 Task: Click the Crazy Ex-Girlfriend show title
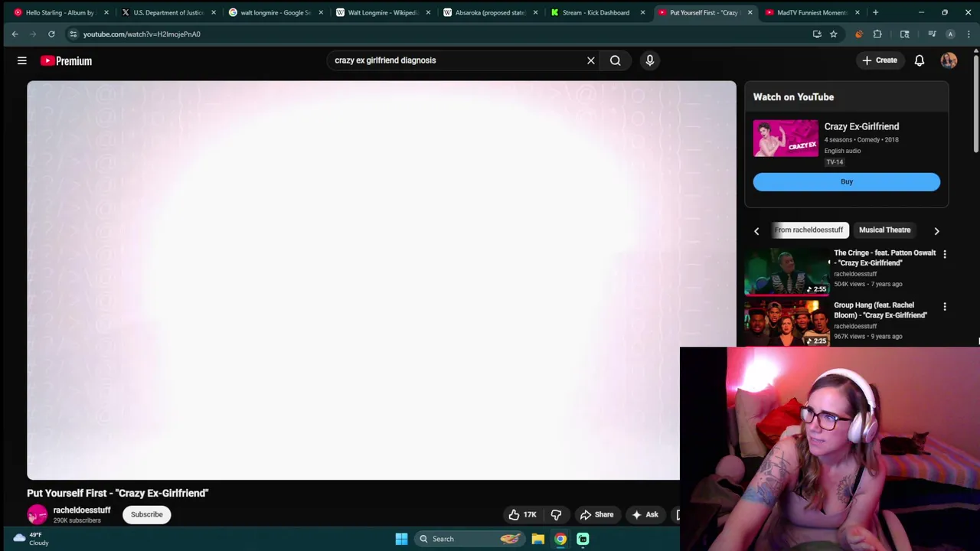(861, 126)
